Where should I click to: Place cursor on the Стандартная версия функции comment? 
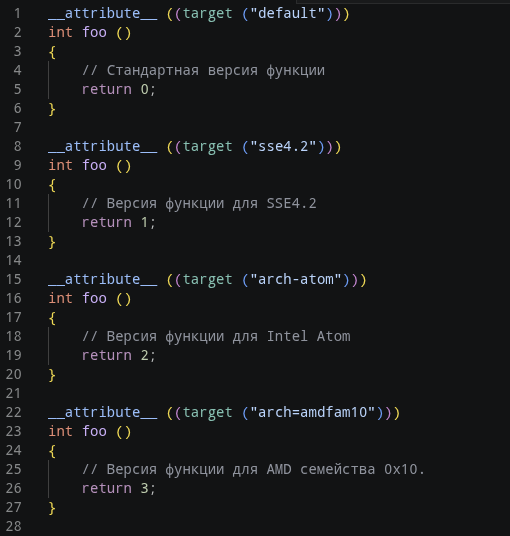tap(204, 70)
